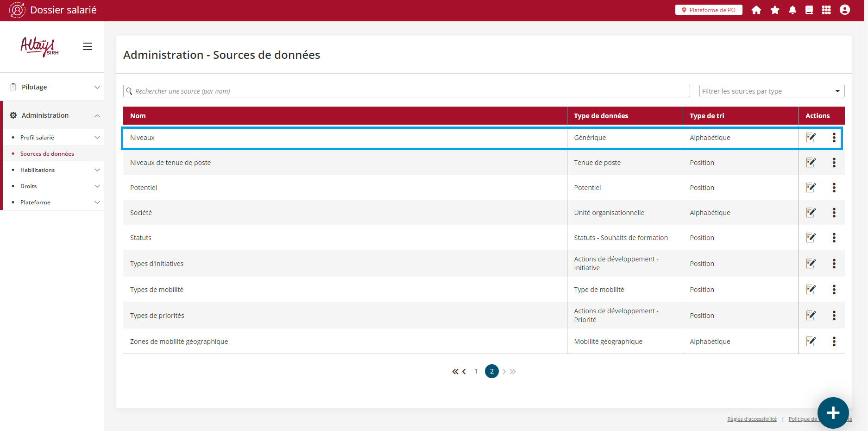Toggle the hamburger sidebar menu
868x431 pixels.
click(88, 46)
